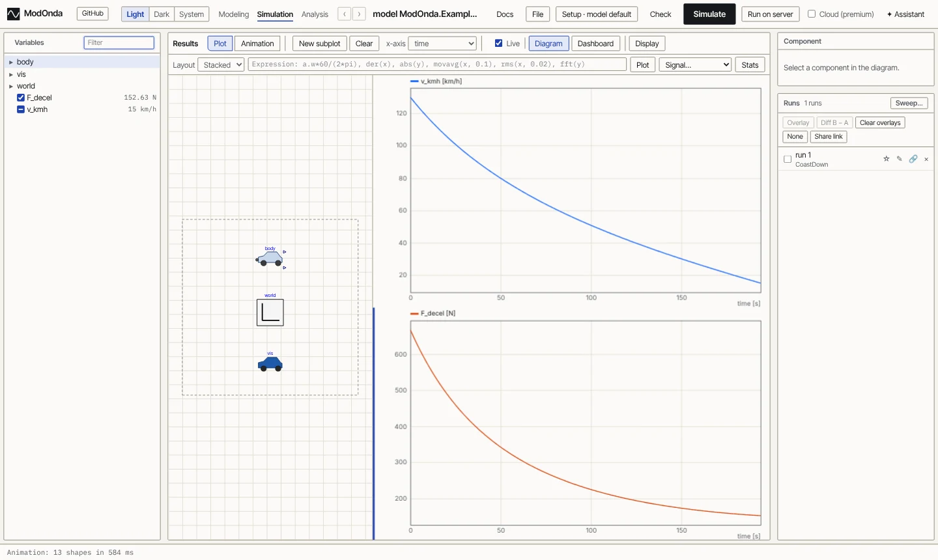Select the vis blue car component
Viewport: 938px width, 560px height.
pos(270,364)
